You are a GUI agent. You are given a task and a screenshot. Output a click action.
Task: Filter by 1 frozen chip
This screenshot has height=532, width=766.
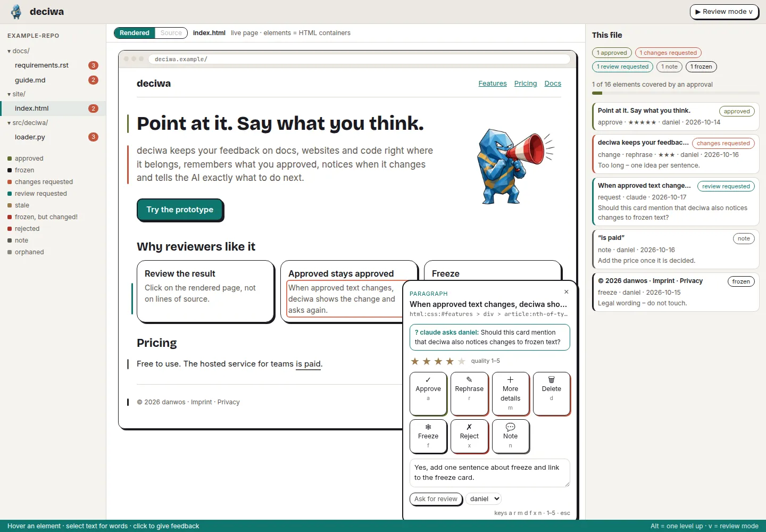coord(701,66)
